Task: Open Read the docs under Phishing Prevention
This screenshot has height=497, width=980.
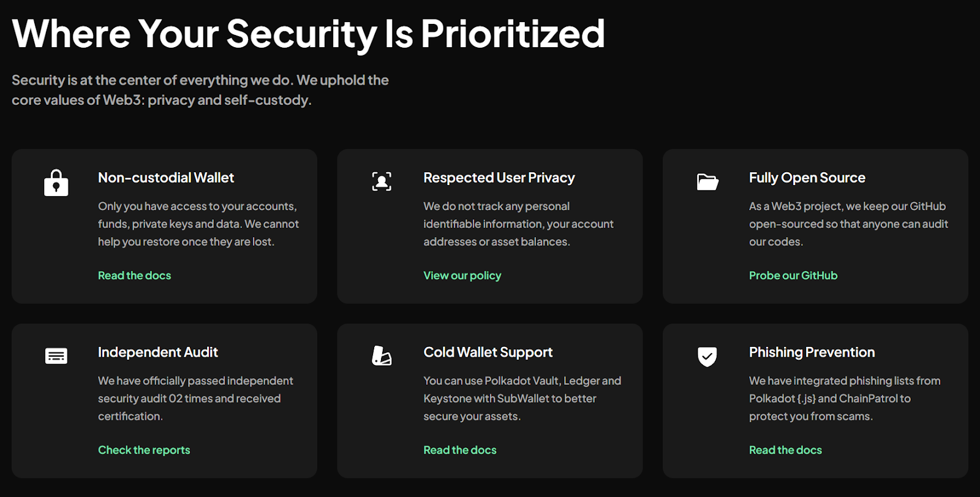Action: pyautogui.click(x=785, y=450)
